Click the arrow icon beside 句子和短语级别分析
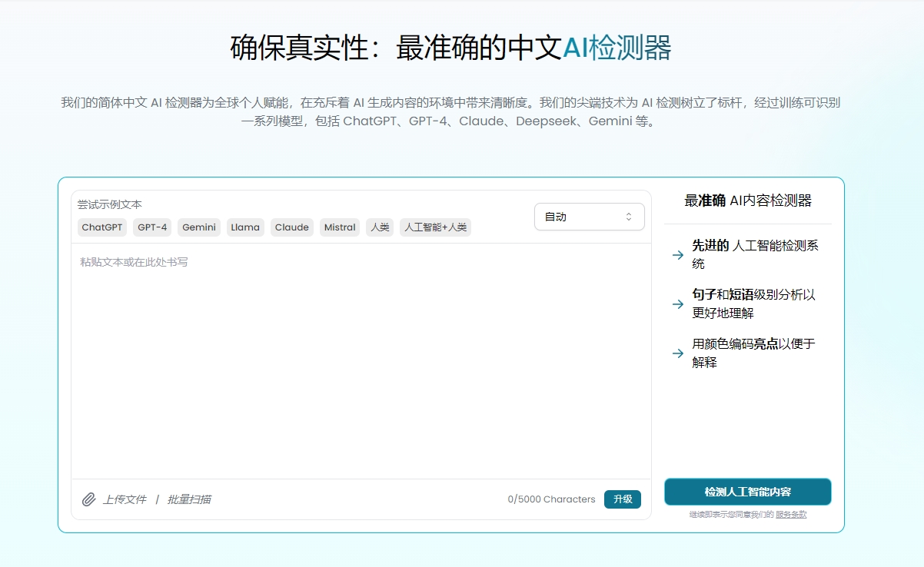924x567 pixels. click(x=677, y=304)
